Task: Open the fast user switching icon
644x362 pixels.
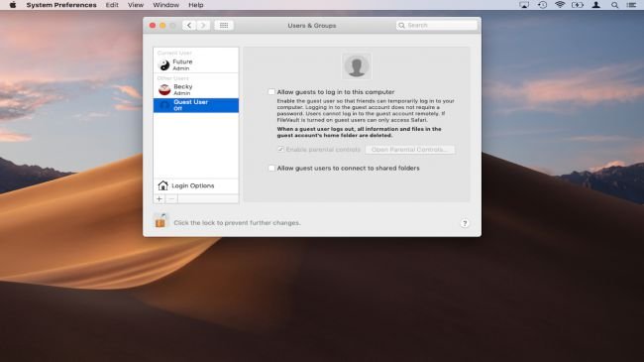Action: tap(595, 5)
